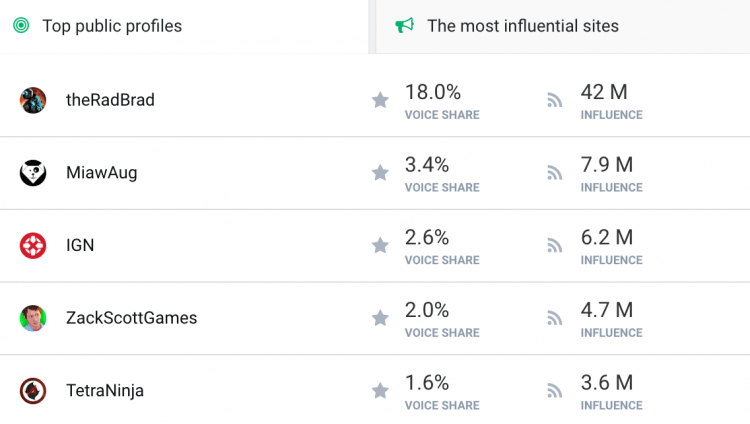Click the star icon in IGN row

(380, 245)
